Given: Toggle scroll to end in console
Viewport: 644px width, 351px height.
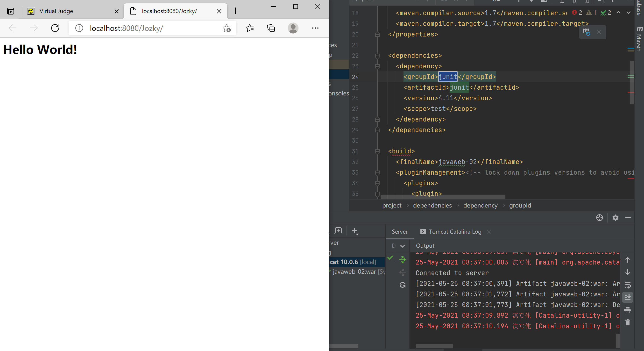Looking at the screenshot, I should (x=627, y=297).
